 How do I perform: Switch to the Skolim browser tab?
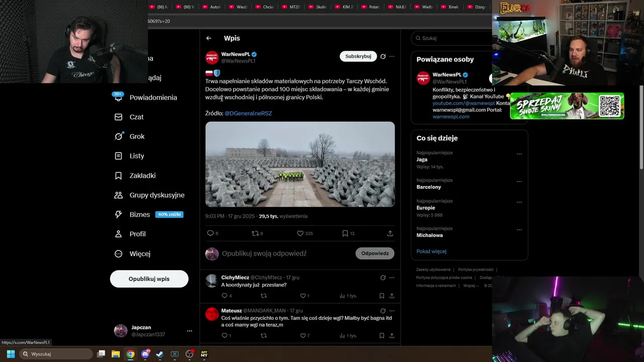(x=317, y=7)
